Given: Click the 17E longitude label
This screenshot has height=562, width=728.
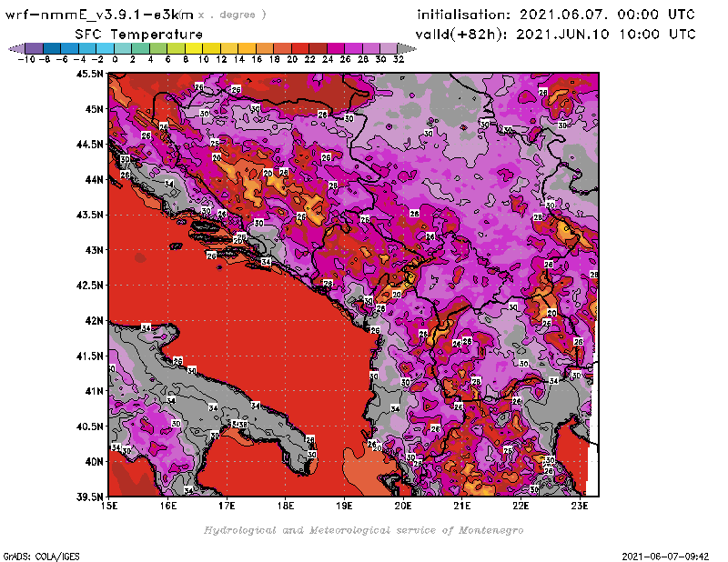Looking at the screenshot, I should point(227,506).
